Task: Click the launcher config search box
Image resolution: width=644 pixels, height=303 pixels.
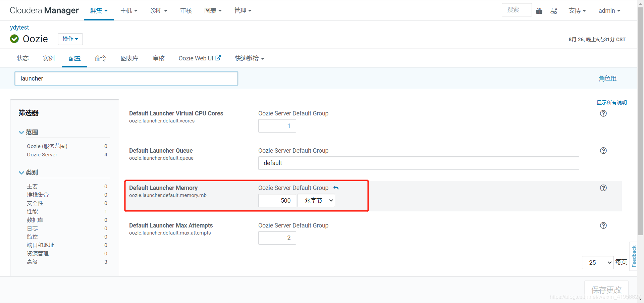Action: tap(126, 79)
